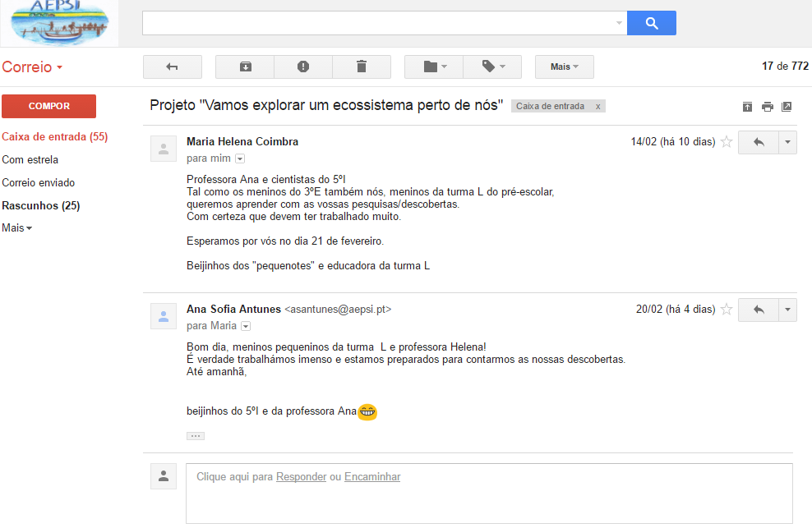Open conversation in new window icon
The width and height of the screenshot is (812, 528).
[x=787, y=107]
